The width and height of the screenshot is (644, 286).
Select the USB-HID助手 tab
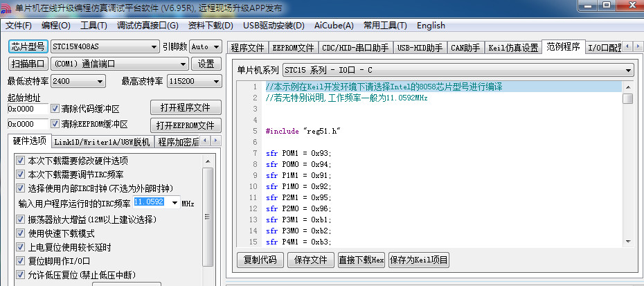click(420, 48)
